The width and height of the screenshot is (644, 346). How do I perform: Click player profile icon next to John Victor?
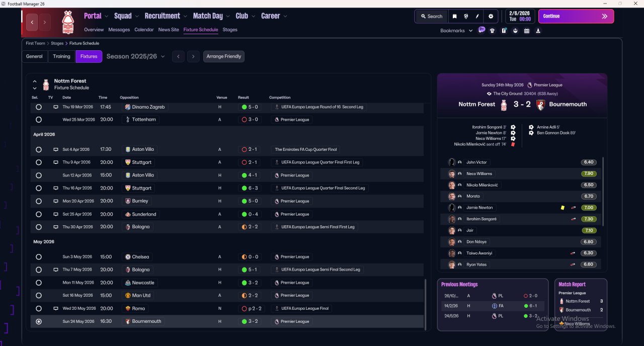tap(460, 162)
